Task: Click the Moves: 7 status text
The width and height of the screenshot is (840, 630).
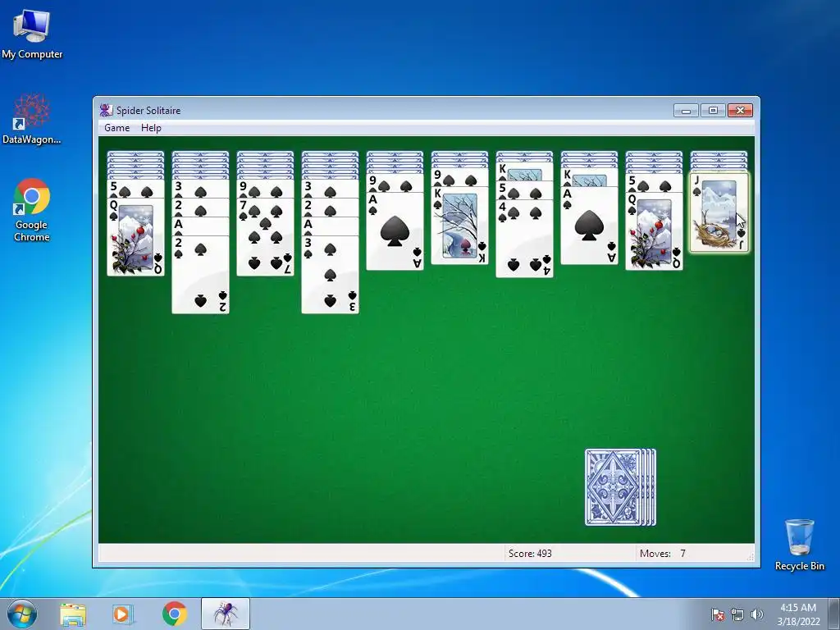Action: pos(663,554)
